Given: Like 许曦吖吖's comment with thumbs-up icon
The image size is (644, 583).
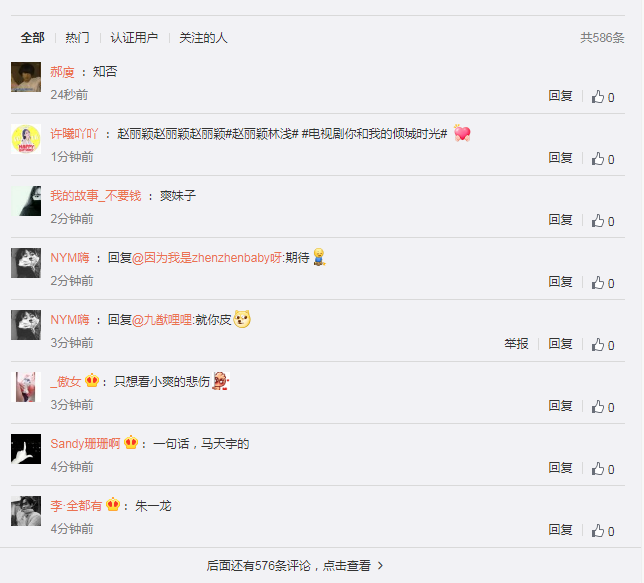Looking at the screenshot, I should [x=603, y=159].
